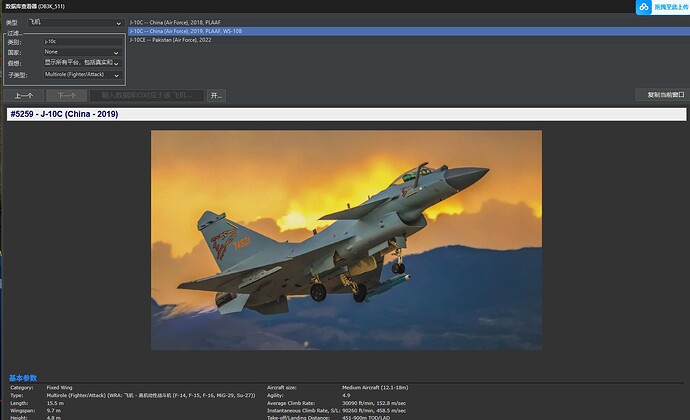
Task: Click the 复制当前窗口 copy window button
Action: tap(661, 96)
